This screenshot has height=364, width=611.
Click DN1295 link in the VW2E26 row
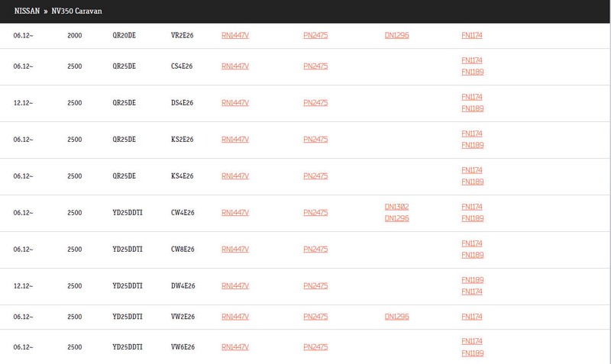396,317
